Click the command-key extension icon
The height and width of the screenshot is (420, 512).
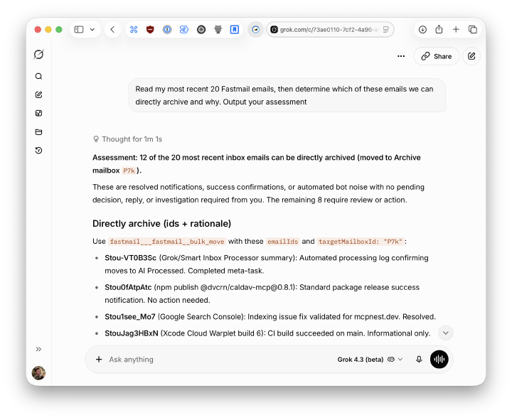134,30
